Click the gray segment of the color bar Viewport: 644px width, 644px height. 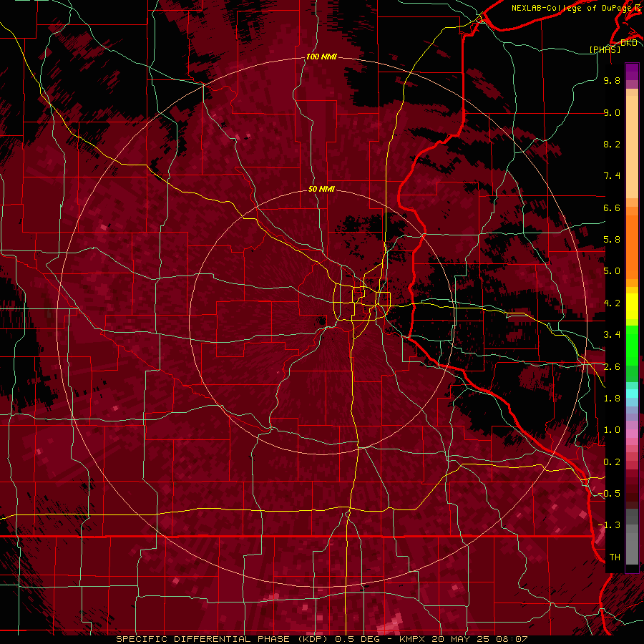pyautogui.click(x=632, y=536)
